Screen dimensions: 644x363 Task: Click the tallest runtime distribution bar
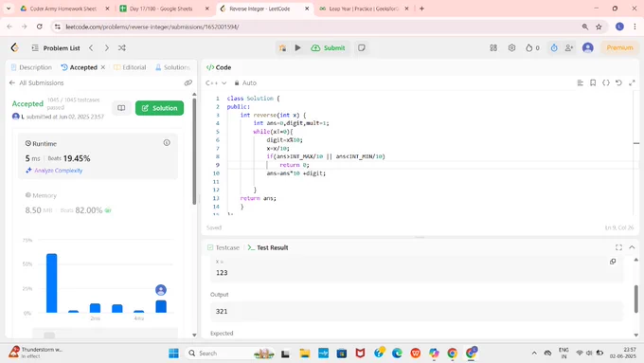click(x=52, y=283)
